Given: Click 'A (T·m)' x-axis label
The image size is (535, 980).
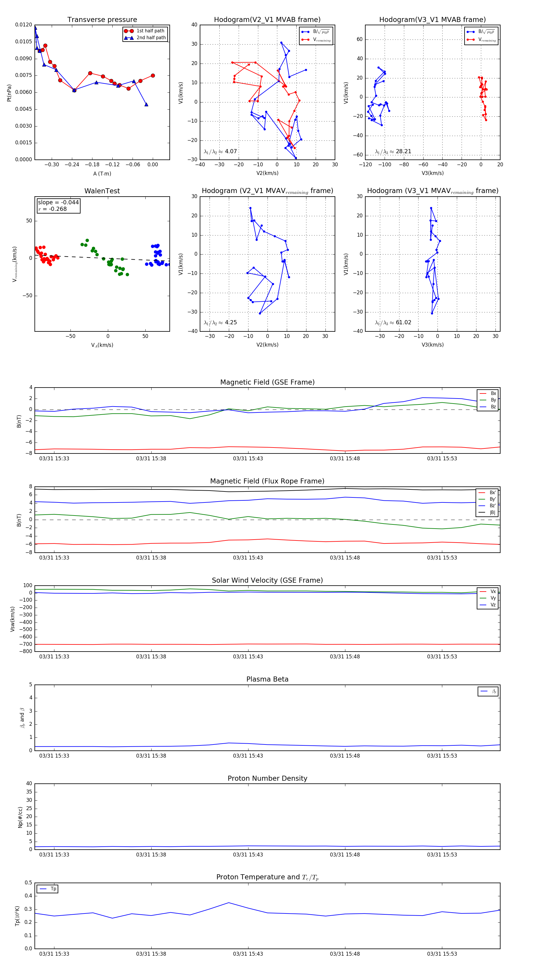Looking at the screenshot, I should (x=102, y=173).
